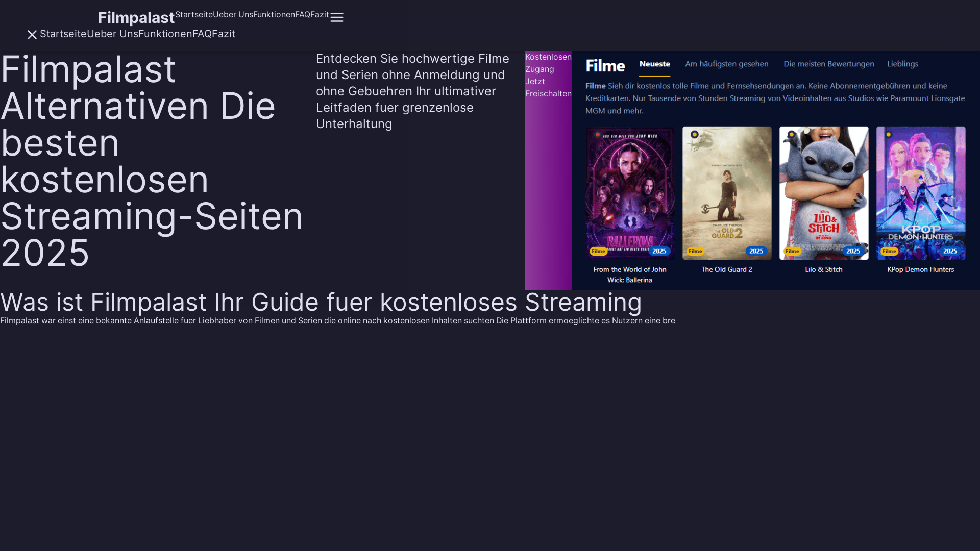Viewport: 980px width, 551px height.
Task: Click the Was ist Filmpalast heading
Action: (x=321, y=302)
